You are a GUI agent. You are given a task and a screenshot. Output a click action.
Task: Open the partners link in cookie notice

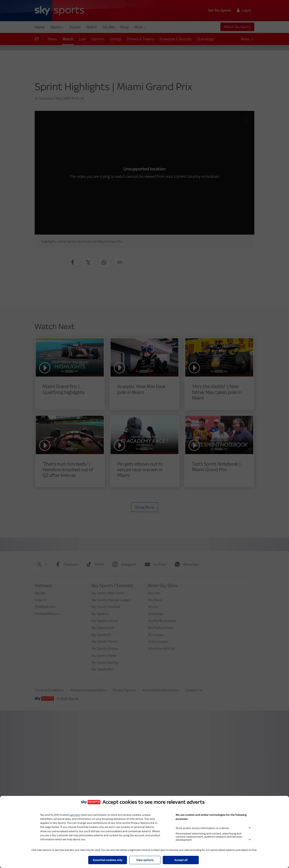coord(75,815)
